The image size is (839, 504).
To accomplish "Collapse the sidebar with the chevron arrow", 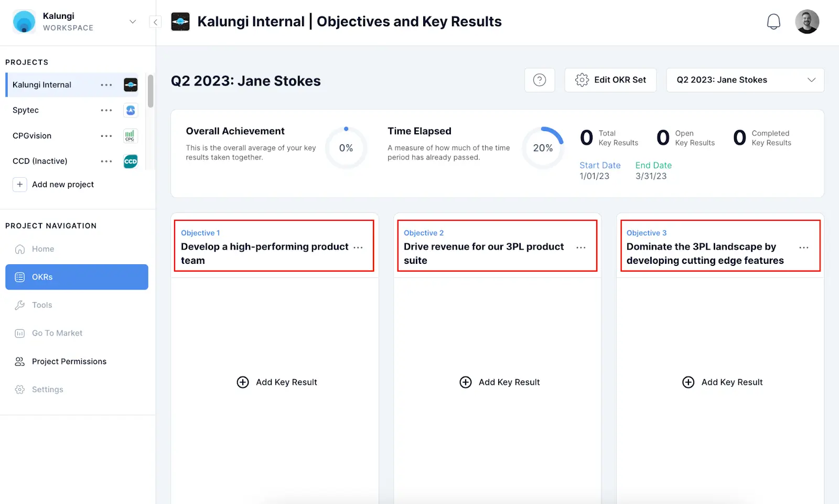I will (155, 22).
